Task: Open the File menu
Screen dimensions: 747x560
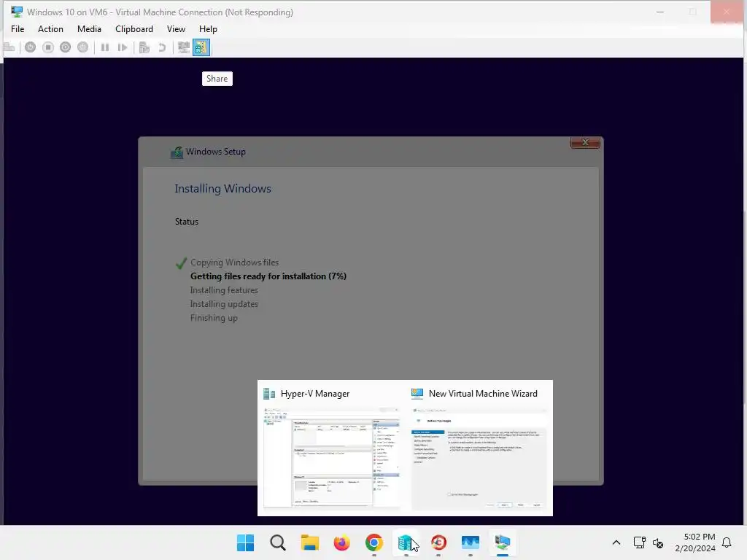Action: (18, 29)
